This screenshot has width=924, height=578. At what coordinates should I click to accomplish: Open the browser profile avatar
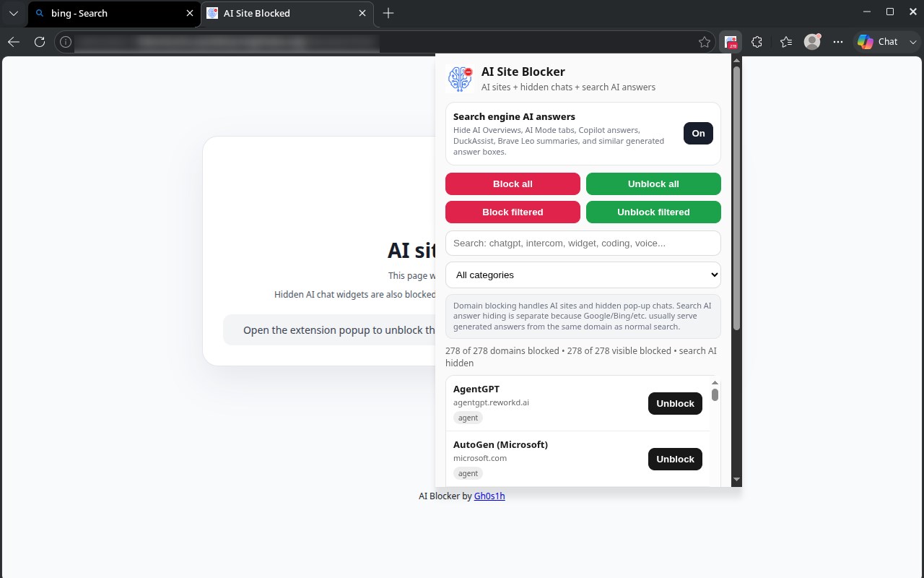click(812, 42)
